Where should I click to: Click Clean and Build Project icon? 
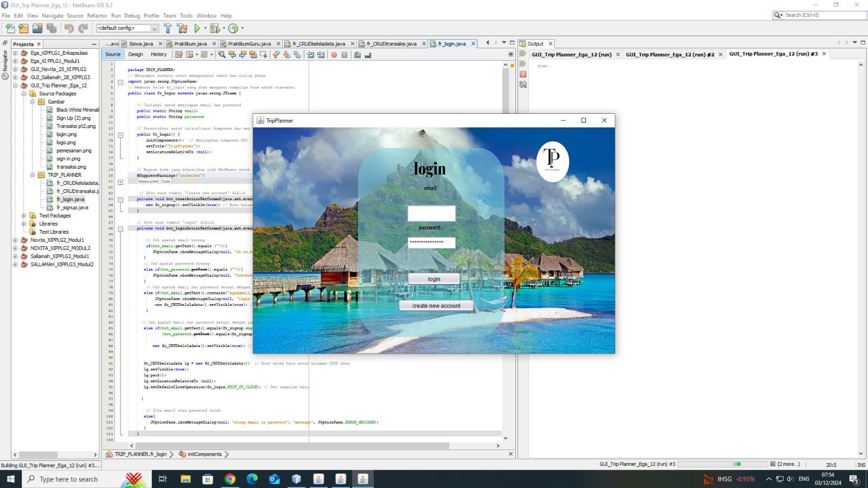[182, 28]
